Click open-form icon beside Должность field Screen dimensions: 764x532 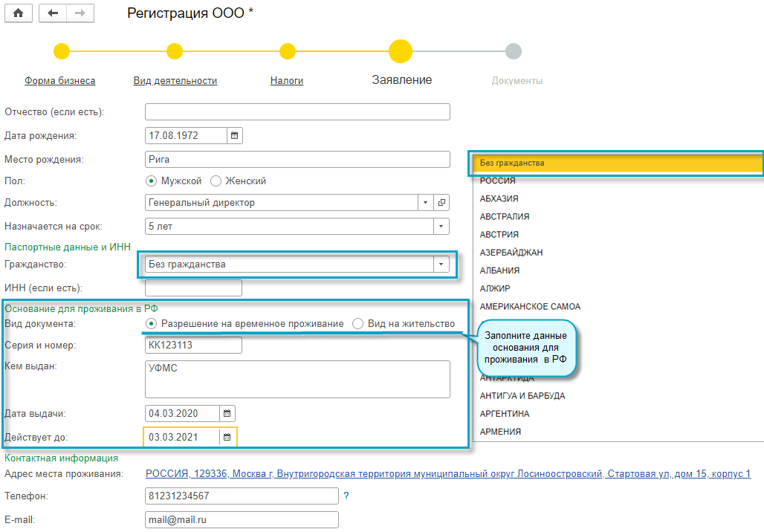coord(442,202)
